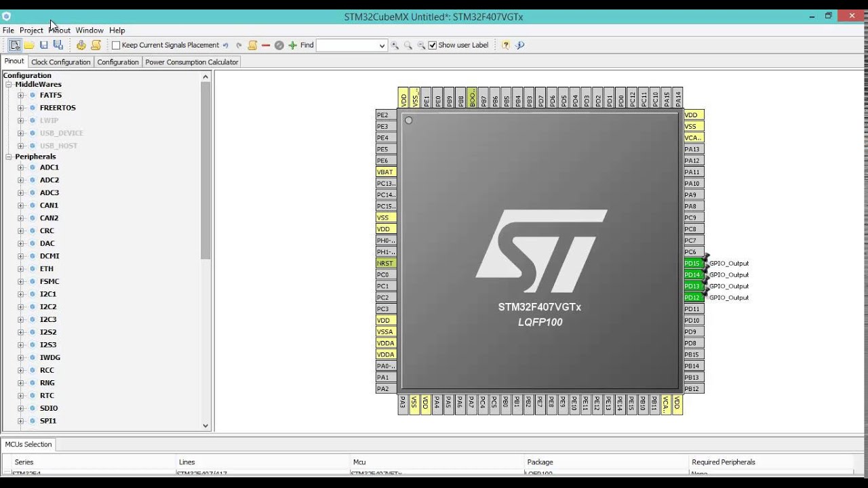
Task: Click the blue dot icon beside RCC
Action: 32,371
